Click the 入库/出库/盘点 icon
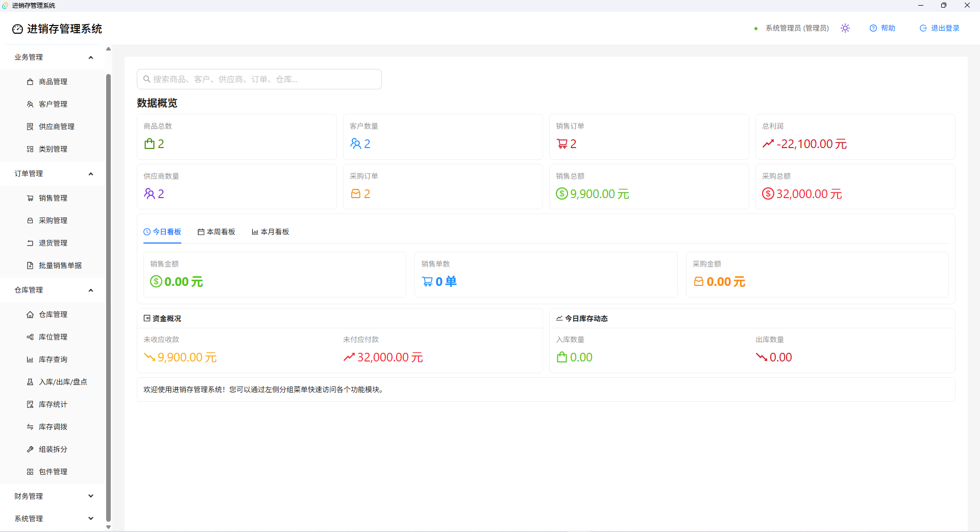980x532 pixels. [30, 382]
